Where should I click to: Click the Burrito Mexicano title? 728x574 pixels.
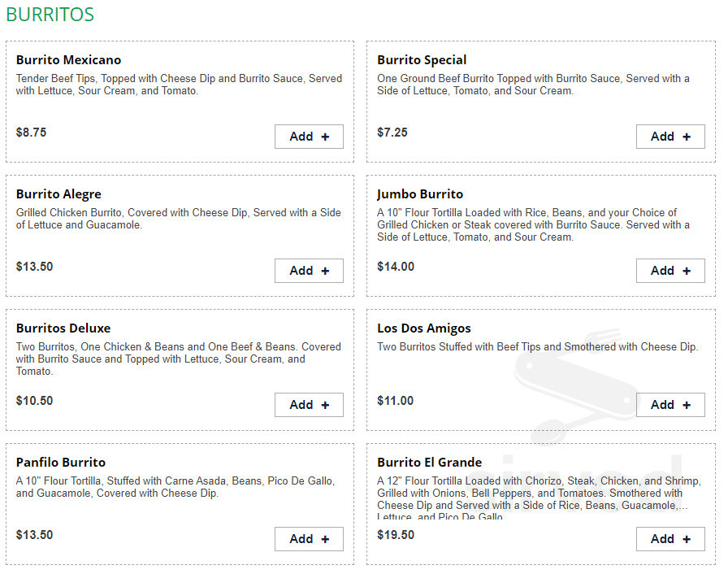tap(68, 60)
